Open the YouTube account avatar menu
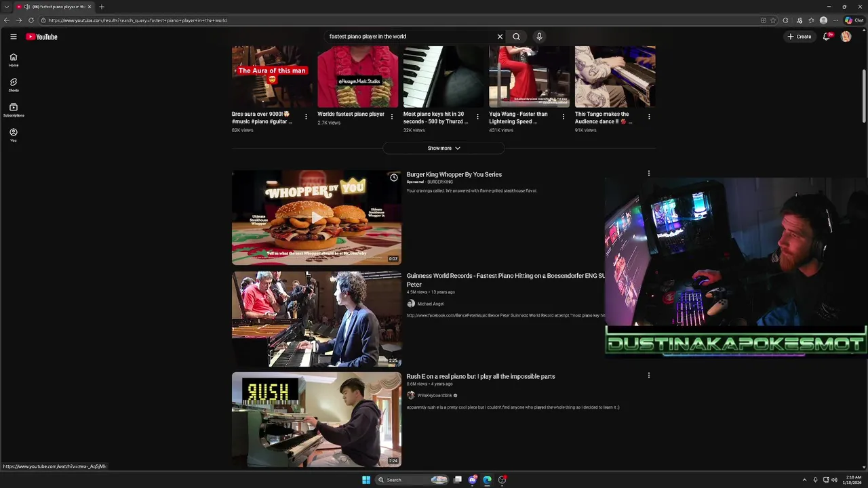Screen dimensions: 868x488 tap(846, 37)
